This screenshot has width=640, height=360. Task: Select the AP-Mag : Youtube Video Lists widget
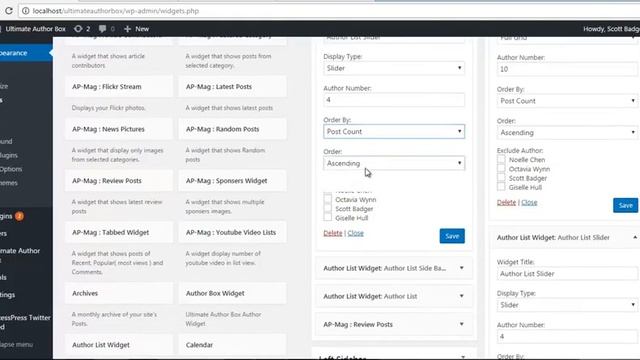coord(232,232)
